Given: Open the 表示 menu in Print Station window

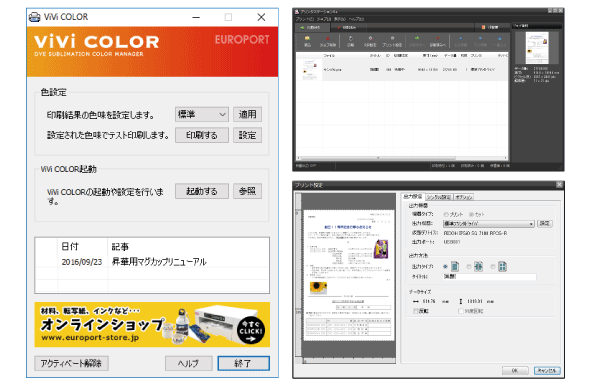Looking at the screenshot, I should 340,19.
